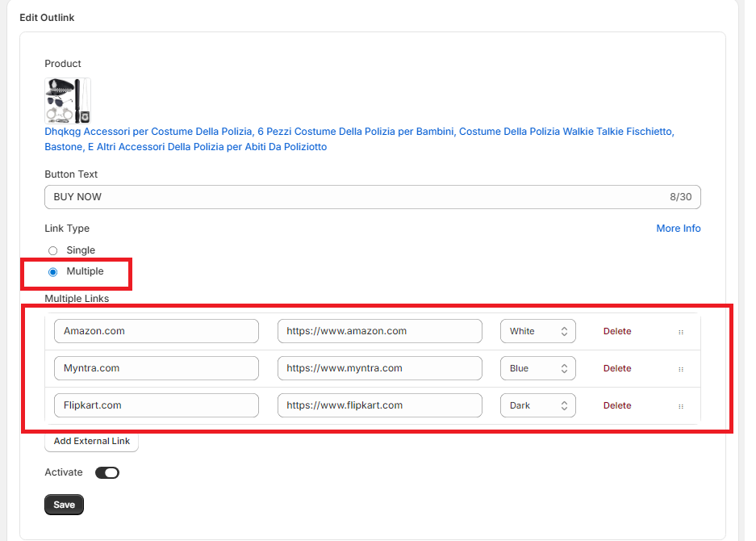
Task: Click the Multiple Links label
Action: click(x=77, y=299)
